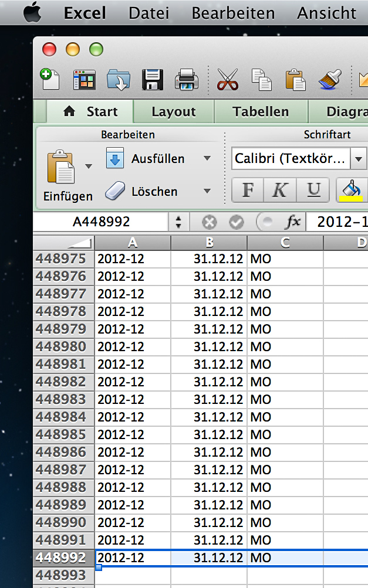Viewport: 368px width, 588px height.
Task: Click the printer icon
Action: point(186,79)
